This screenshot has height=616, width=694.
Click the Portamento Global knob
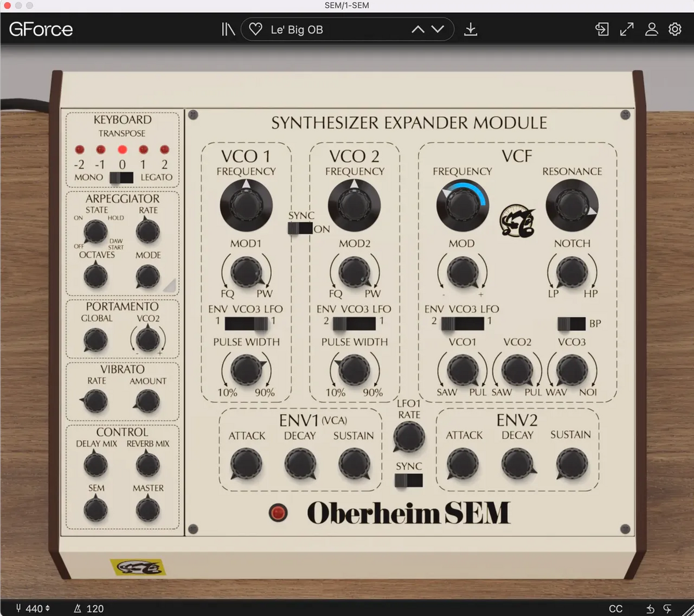point(95,340)
